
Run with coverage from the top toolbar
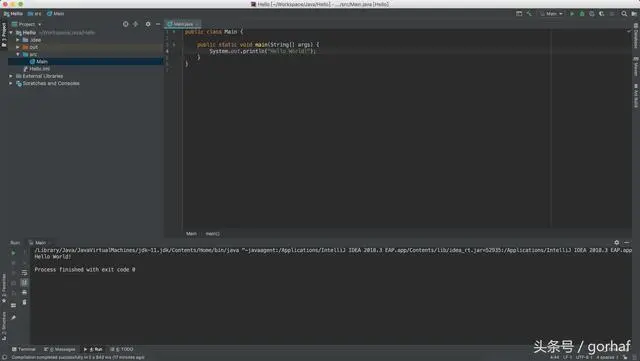pyautogui.click(x=592, y=13)
